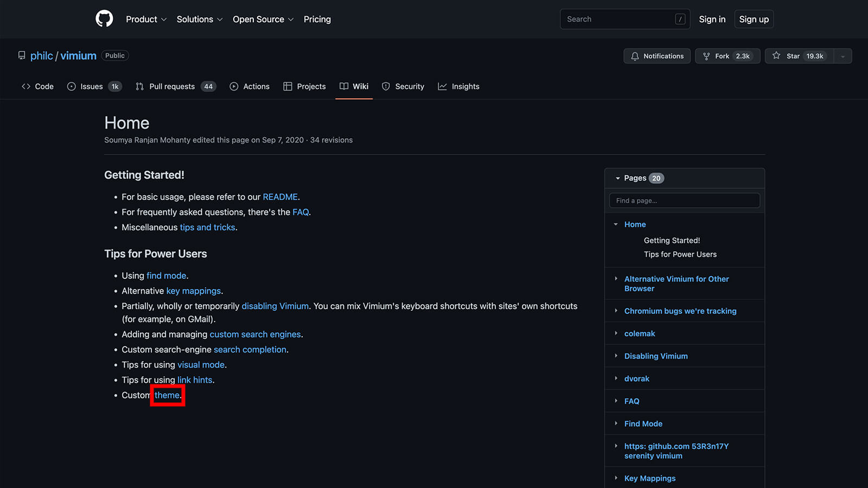This screenshot has width=868, height=488.
Task: Expand the Find Mode page arrow
Action: pos(616,423)
